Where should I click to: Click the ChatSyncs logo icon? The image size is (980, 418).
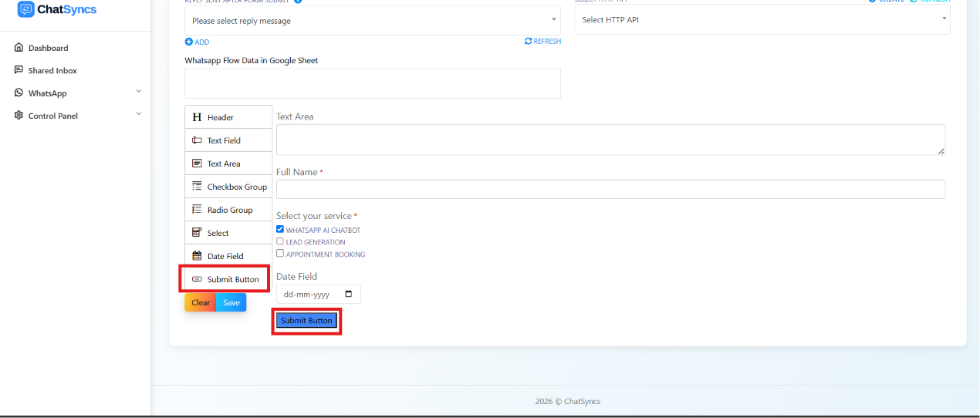coord(26,9)
